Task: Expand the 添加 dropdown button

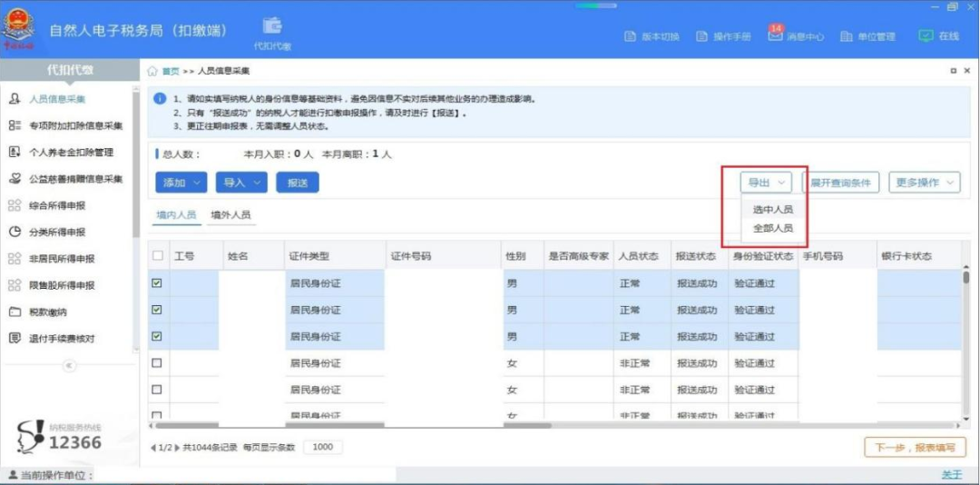Action: coord(181,183)
